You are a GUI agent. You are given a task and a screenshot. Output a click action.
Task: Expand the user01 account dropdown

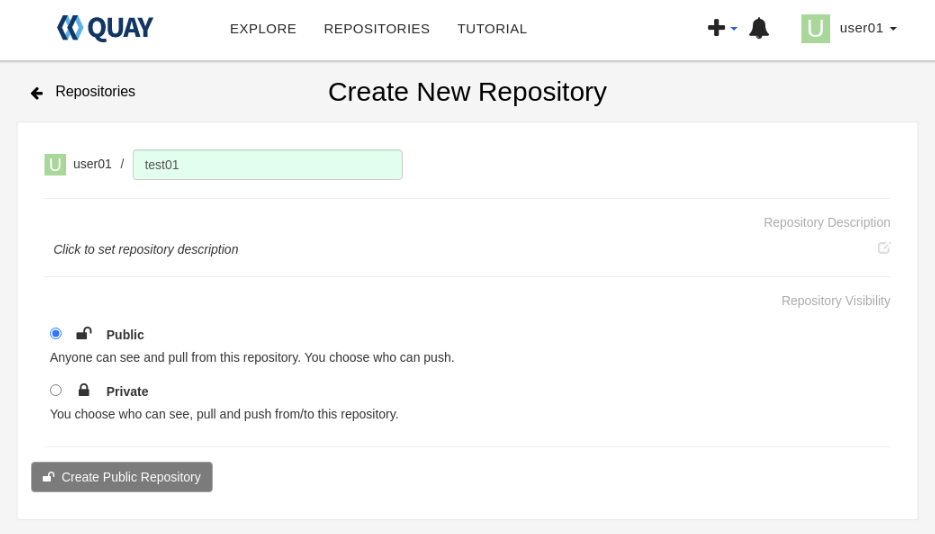coord(868,28)
